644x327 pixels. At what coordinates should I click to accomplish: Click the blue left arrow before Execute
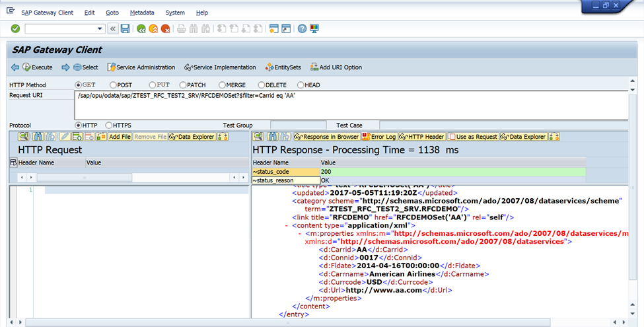click(x=15, y=67)
